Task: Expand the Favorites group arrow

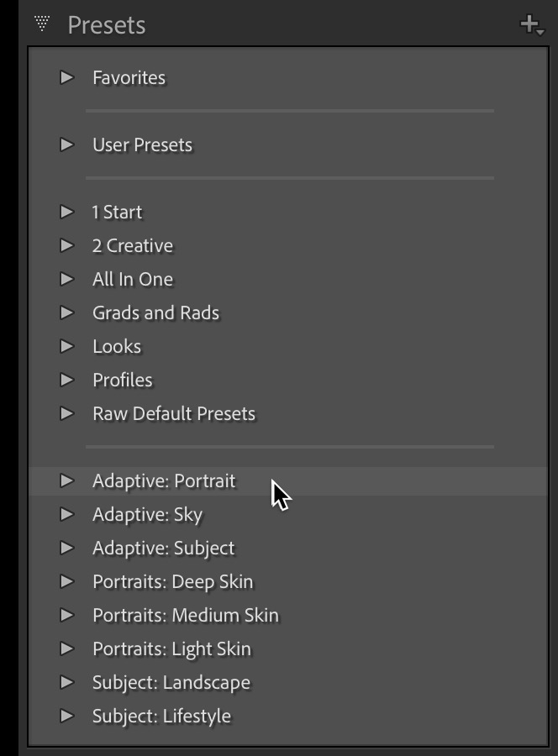Action: pyautogui.click(x=67, y=77)
